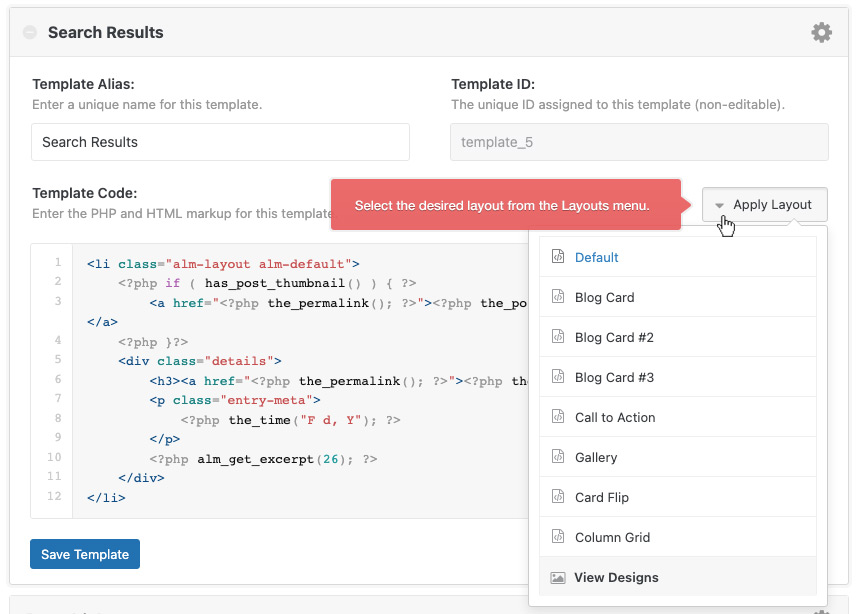Click the Template Code label
The width and height of the screenshot is (857, 614).
(x=85, y=193)
